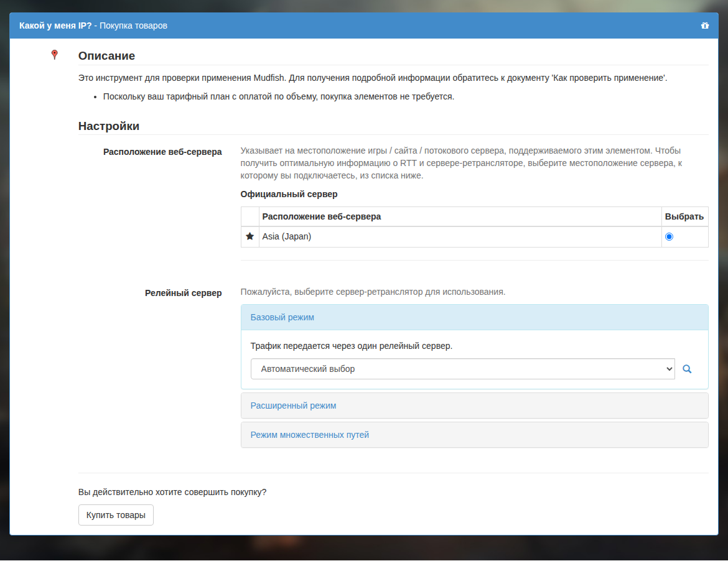Click the Описание heading
This screenshot has width=728, height=561.
[x=106, y=56]
